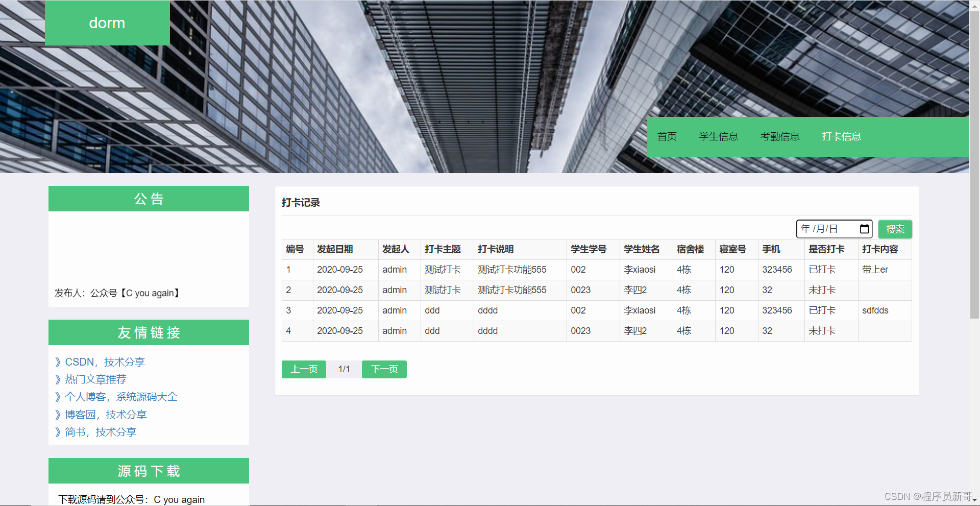Click the scrollbar down arrow
980x506 pixels.
974,501
